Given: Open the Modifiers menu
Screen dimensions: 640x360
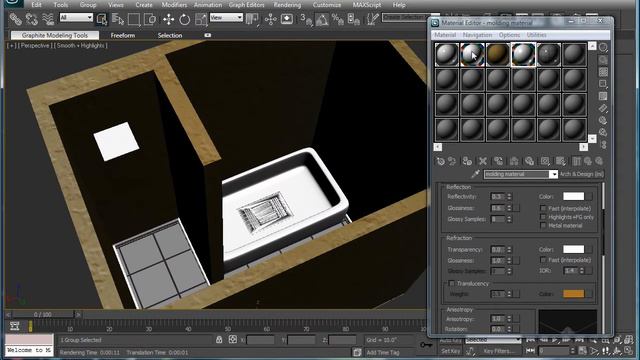Looking at the screenshot, I should coord(174,5).
